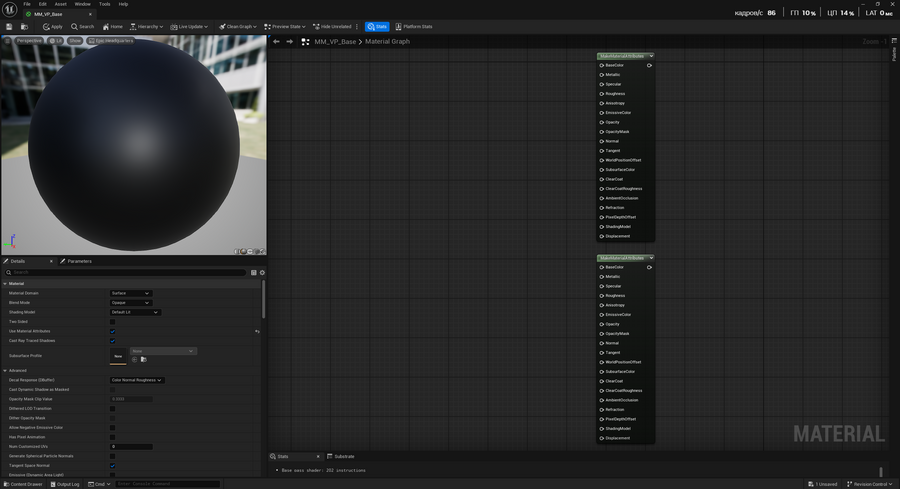Click the Save asset icon
This screenshot has width=900, height=489.
[x=8, y=26]
